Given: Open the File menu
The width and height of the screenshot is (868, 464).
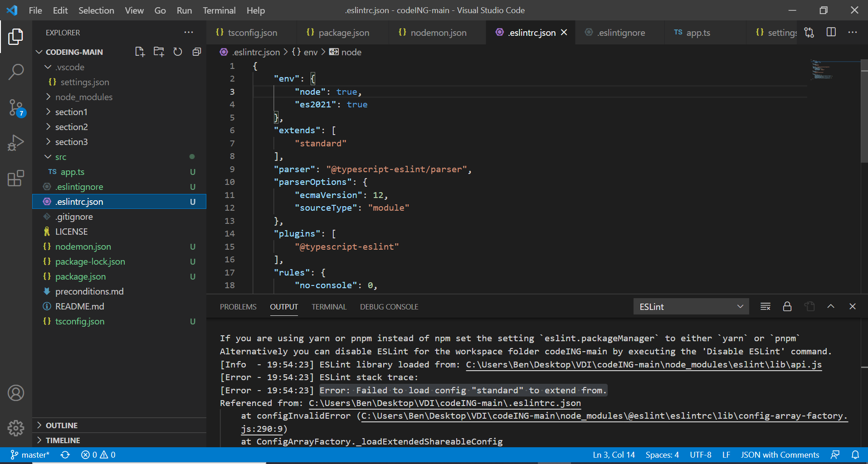Looking at the screenshot, I should point(35,10).
